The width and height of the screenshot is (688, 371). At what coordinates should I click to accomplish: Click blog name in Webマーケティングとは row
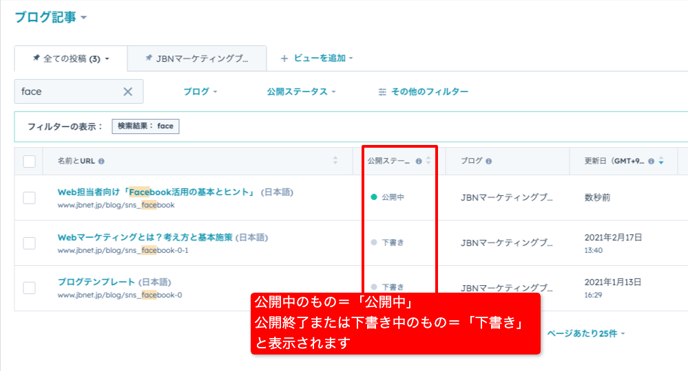point(507,243)
